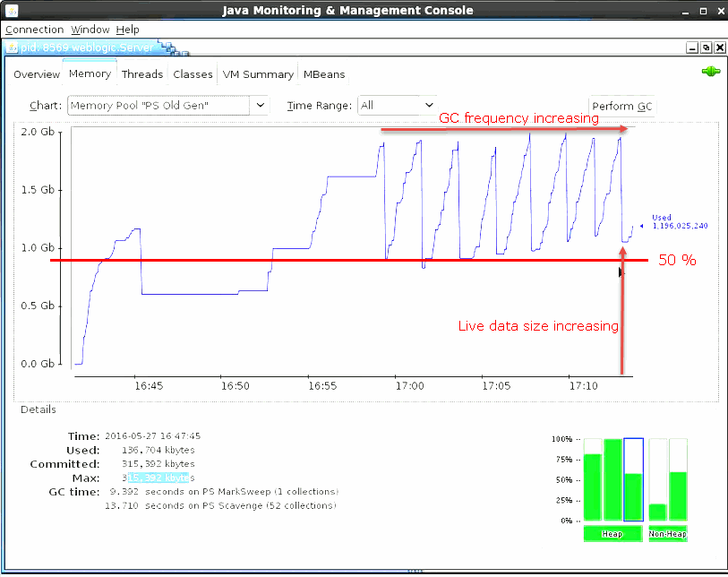Close the weblogic.Server internal frame
The width and height of the screenshot is (728, 577).
point(720,47)
